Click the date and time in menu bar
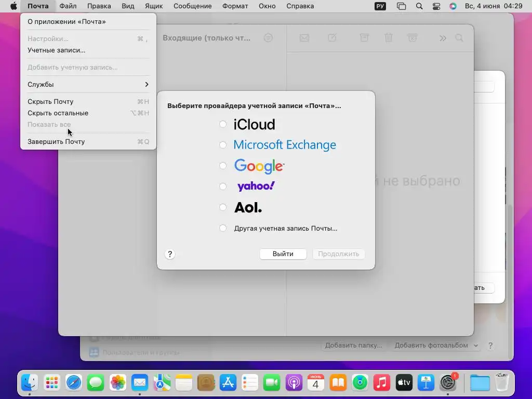Viewport: 532px width, 399px height. coord(494,6)
